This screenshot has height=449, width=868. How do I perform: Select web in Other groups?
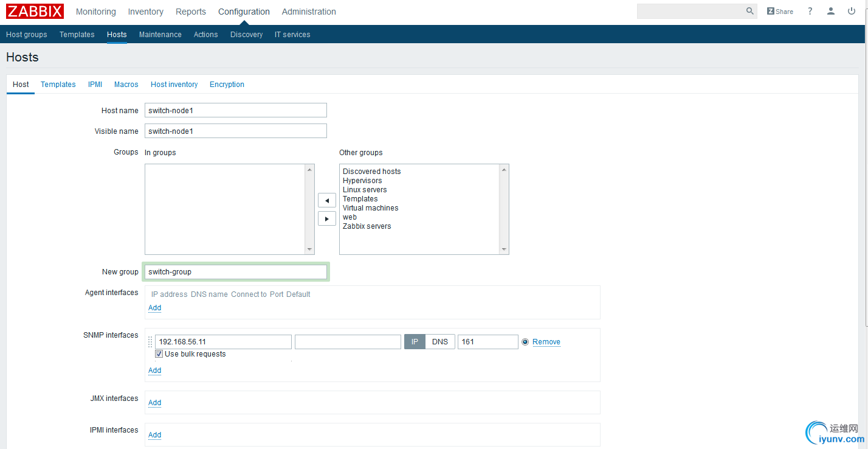coord(350,217)
